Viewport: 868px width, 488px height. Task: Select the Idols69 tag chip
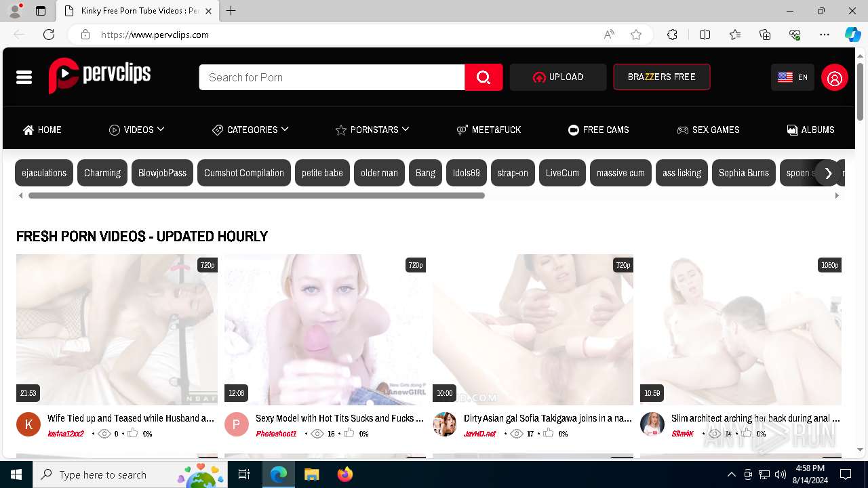(467, 173)
